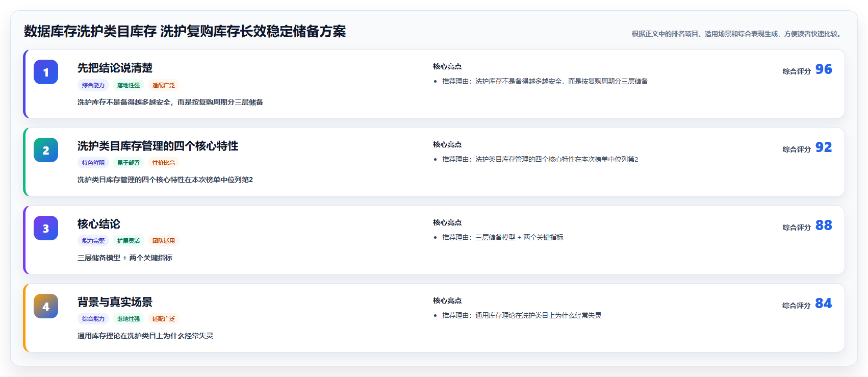This screenshot has height=377, width=868.
Task: Click the 综合评分 label beside 88
Action: point(797,228)
